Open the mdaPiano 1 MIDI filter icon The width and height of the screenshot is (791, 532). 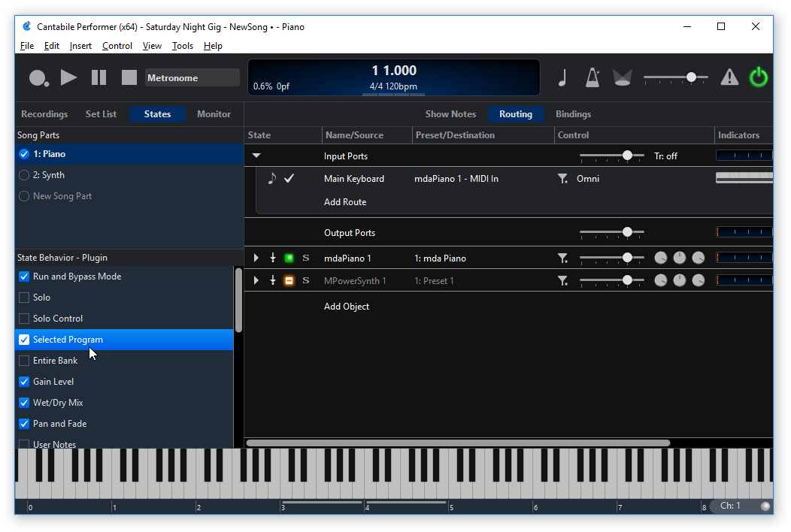point(562,258)
